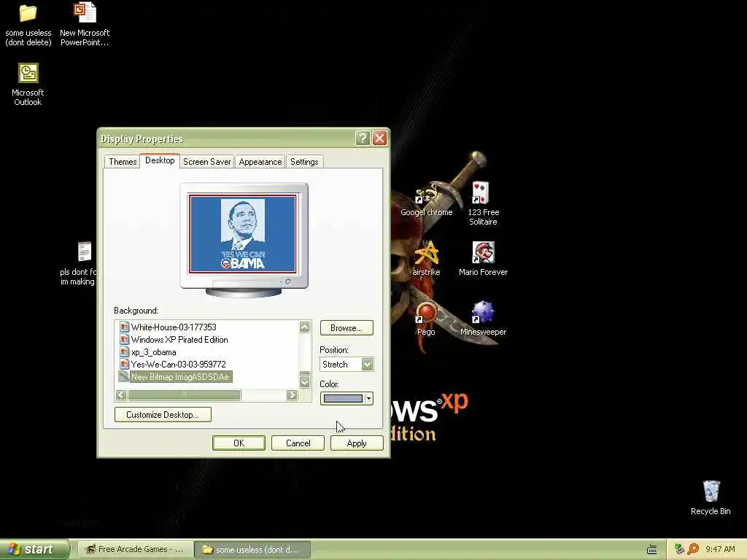Select the Recycle Bin icon

[x=711, y=491]
